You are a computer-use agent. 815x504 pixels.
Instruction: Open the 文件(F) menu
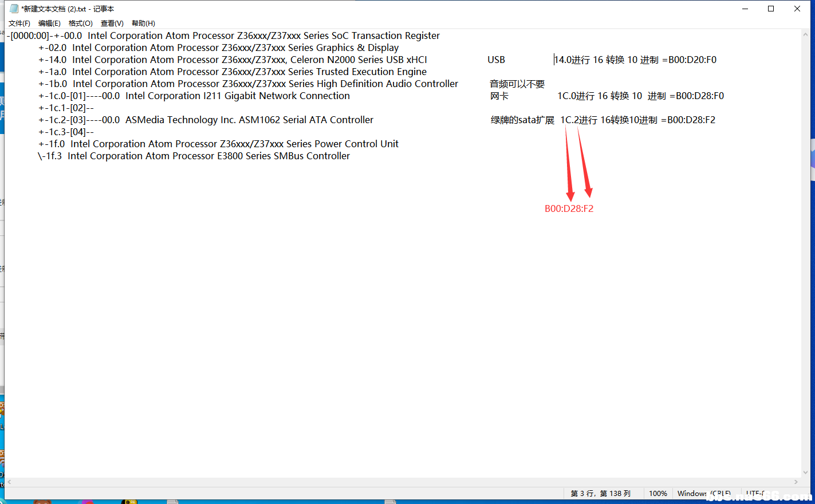19,23
